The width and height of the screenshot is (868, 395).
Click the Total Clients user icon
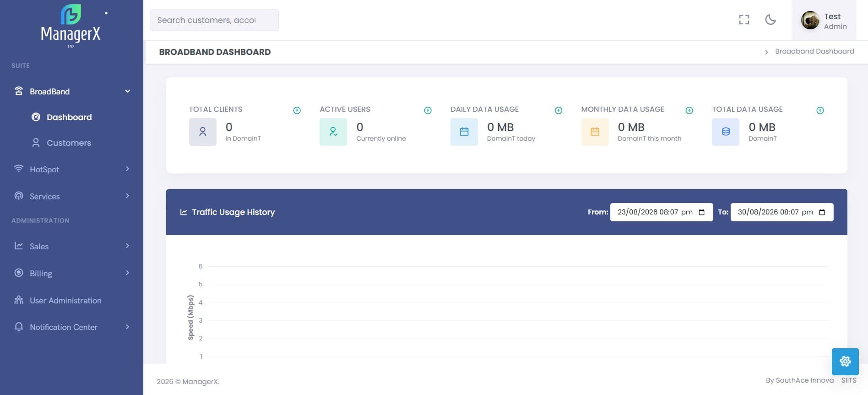click(x=203, y=132)
